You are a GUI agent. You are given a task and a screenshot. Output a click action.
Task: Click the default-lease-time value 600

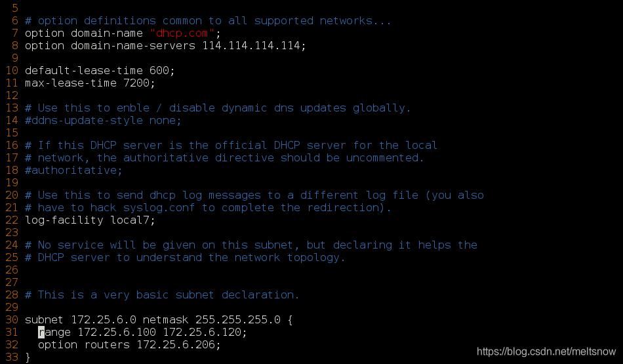pos(159,70)
